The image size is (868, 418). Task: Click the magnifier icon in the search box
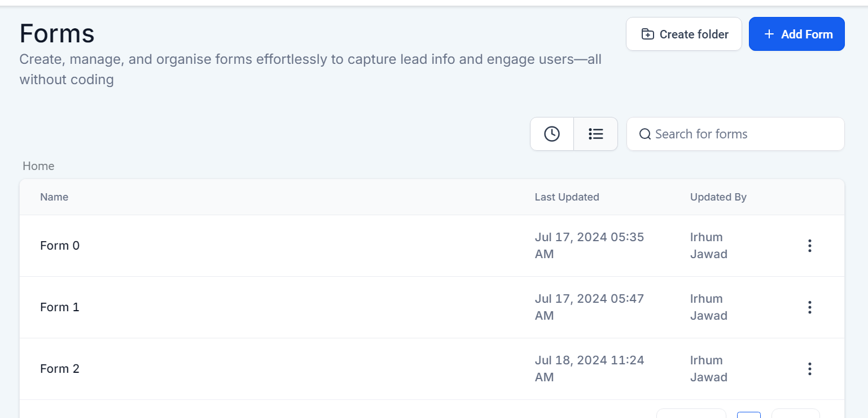coord(645,134)
